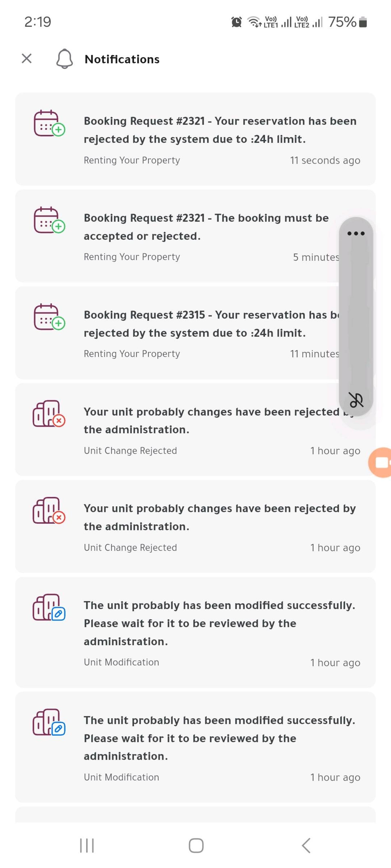This screenshot has width=391, height=868.
Task: Open 'booking must be accepted or rejected' notification
Action: (195, 236)
